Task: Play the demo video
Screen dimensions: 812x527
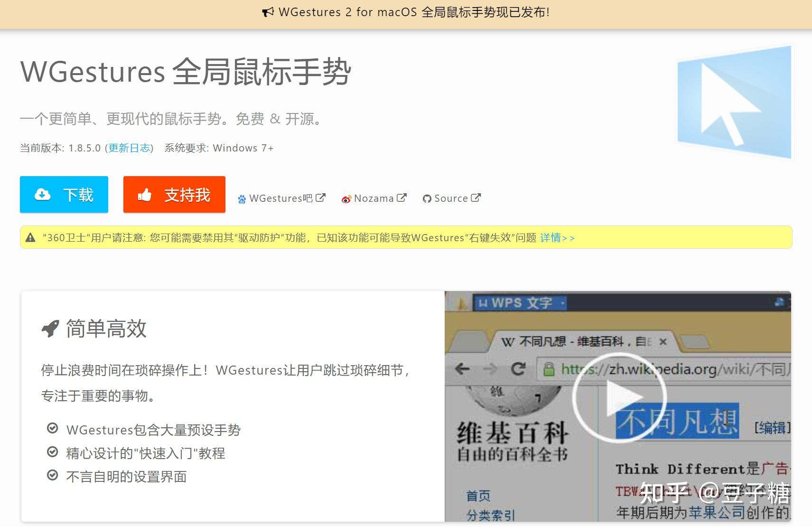Action: pyautogui.click(x=618, y=398)
